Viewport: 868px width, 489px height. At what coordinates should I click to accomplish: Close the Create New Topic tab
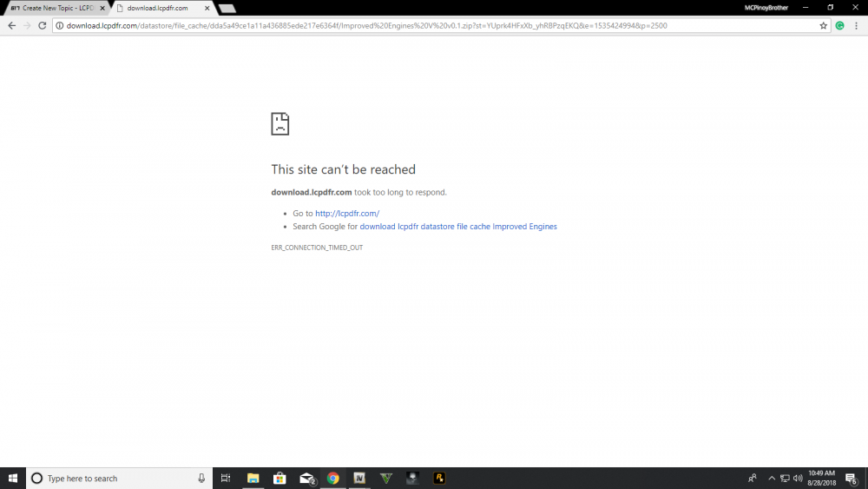[x=102, y=9]
